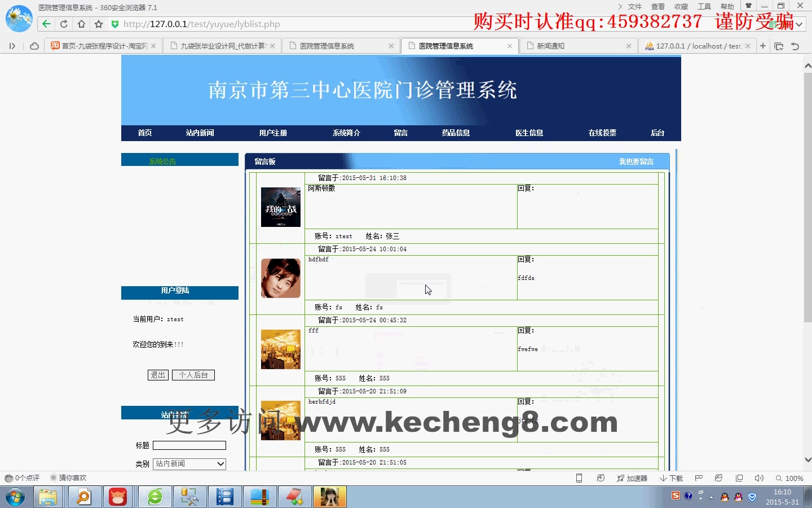
Task: Toggle the 加速器 accelerator in the status bar
Action: (633, 478)
